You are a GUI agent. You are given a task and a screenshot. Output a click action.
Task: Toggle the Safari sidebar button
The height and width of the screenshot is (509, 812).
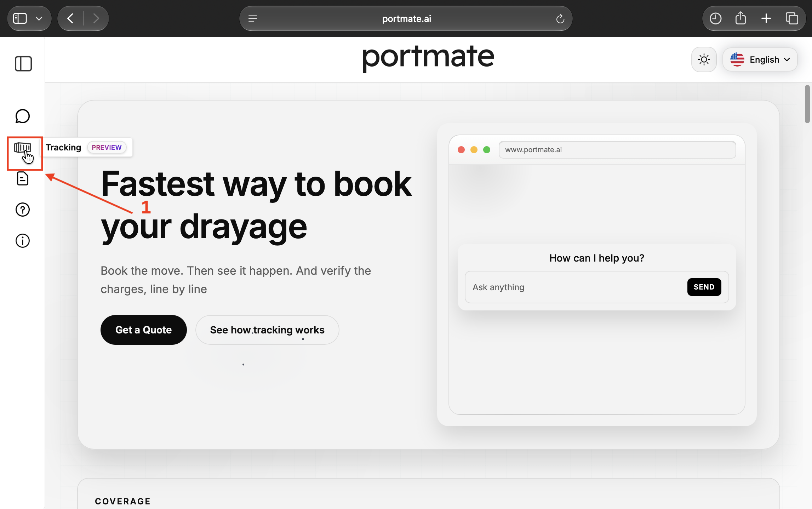pyautogui.click(x=20, y=18)
